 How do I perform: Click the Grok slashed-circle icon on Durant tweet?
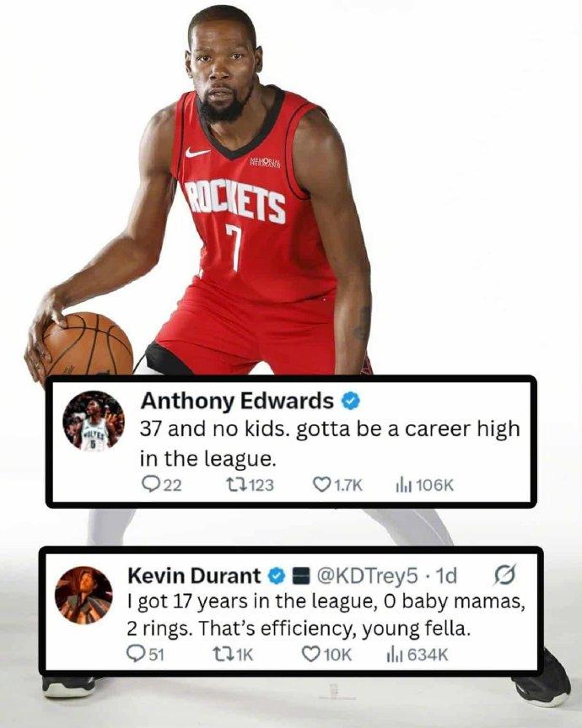pyautogui.click(x=504, y=575)
